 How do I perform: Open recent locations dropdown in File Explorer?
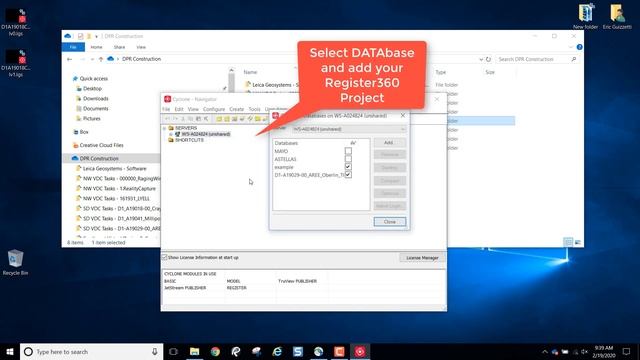point(92,59)
